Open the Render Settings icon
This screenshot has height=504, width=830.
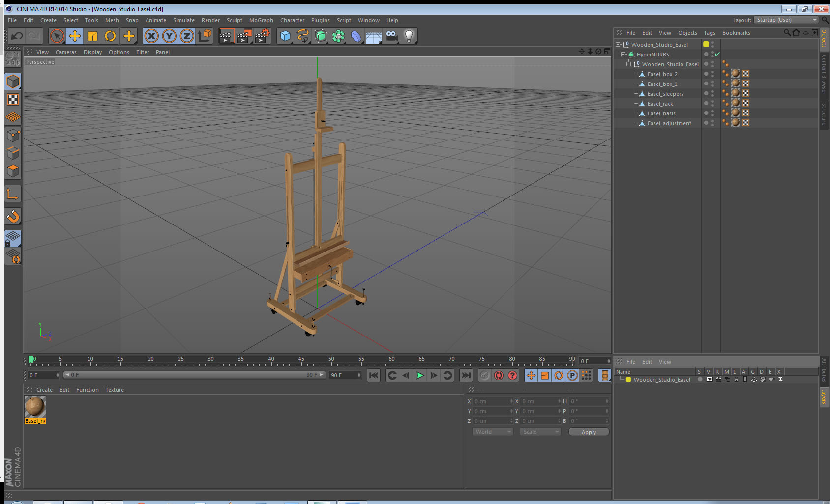(x=263, y=36)
